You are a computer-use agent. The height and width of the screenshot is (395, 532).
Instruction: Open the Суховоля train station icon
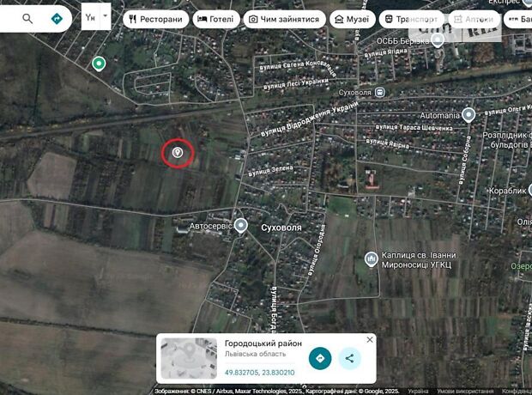pyautogui.click(x=379, y=92)
